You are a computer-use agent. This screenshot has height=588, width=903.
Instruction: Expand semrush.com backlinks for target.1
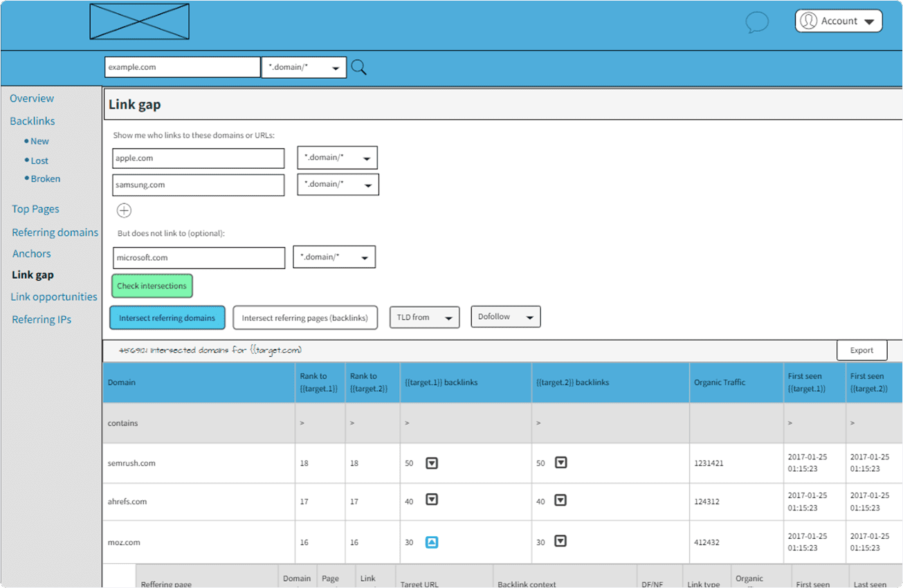(432, 463)
